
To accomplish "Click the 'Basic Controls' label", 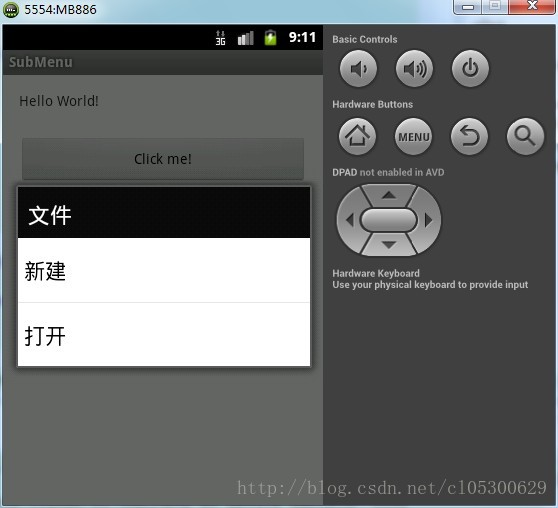I will (x=365, y=39).
